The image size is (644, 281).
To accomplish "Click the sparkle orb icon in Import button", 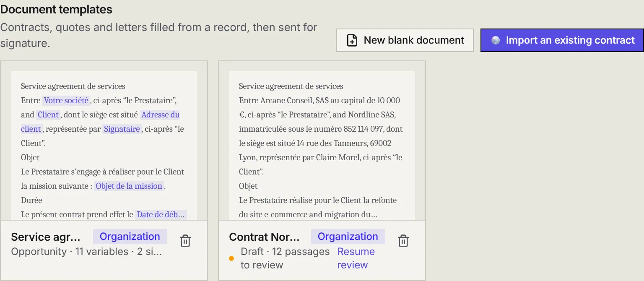I will click(496, 40).
